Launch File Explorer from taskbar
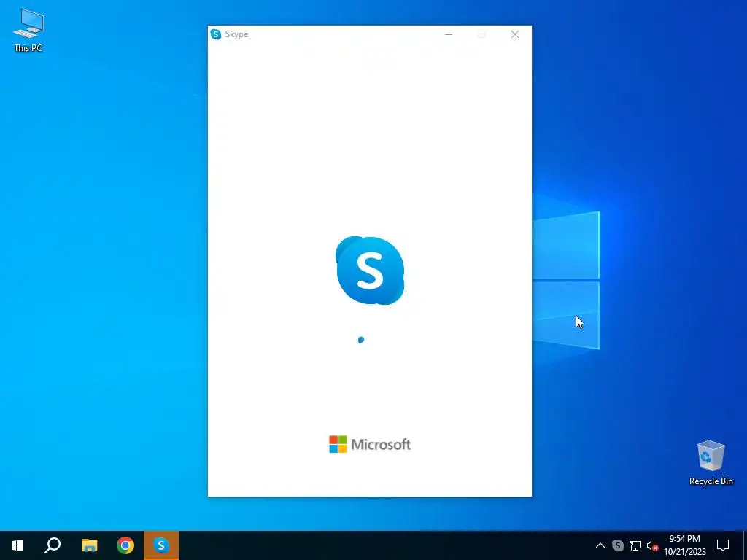The image size is (747, 560). [x=89, y=545]
